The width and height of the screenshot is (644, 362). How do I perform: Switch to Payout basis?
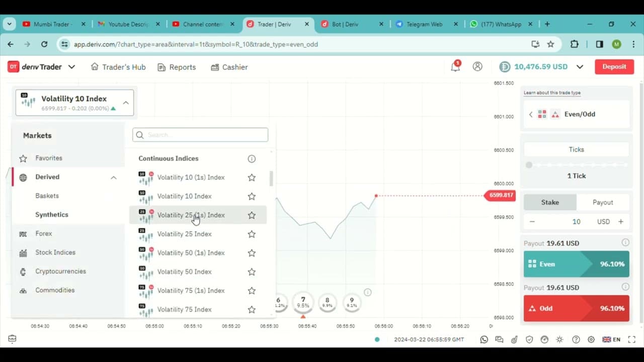pos(603,202)
